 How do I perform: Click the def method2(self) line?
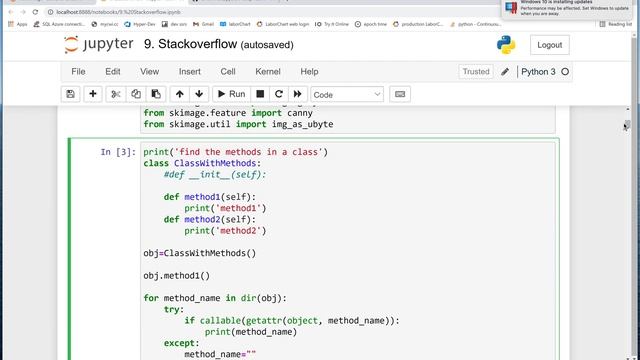pyautogui.click(x=210, y=220)
